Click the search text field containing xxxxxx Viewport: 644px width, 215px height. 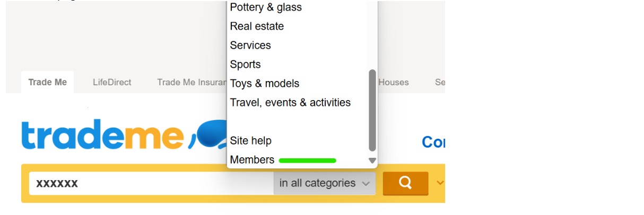[x=151, y=183]
